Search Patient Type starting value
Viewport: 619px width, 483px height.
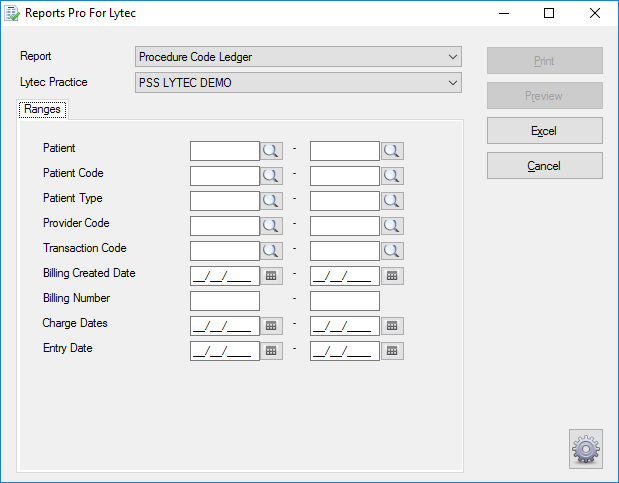[271, 201]
